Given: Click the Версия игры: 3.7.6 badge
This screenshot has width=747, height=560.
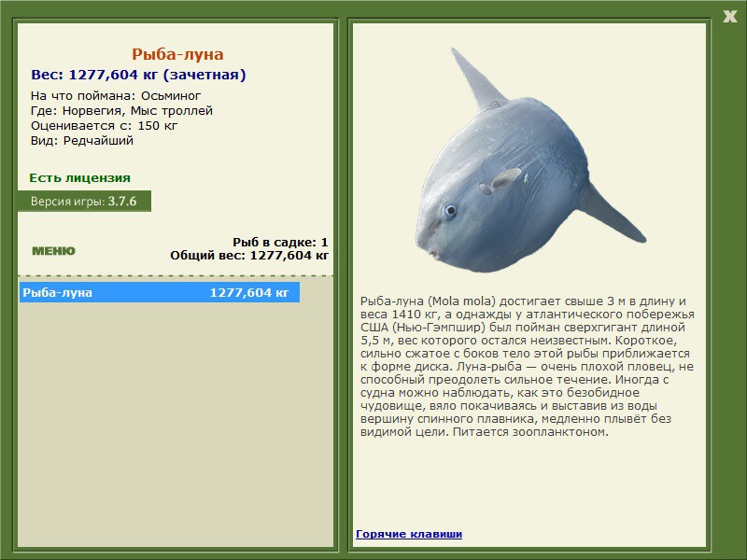Looking at the screenshot, I should point(84,202).
